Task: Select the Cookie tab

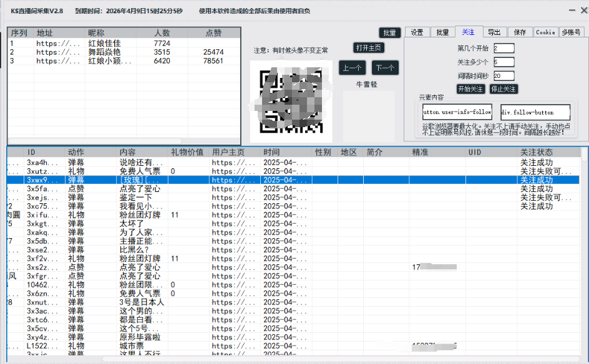Action: coord(545,32)
